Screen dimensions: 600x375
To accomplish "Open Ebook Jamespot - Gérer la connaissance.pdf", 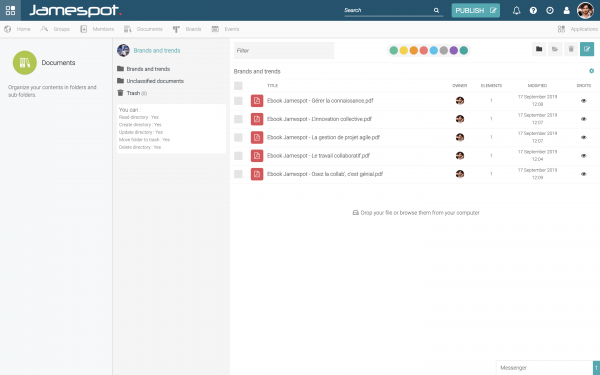I will [320, 101].
